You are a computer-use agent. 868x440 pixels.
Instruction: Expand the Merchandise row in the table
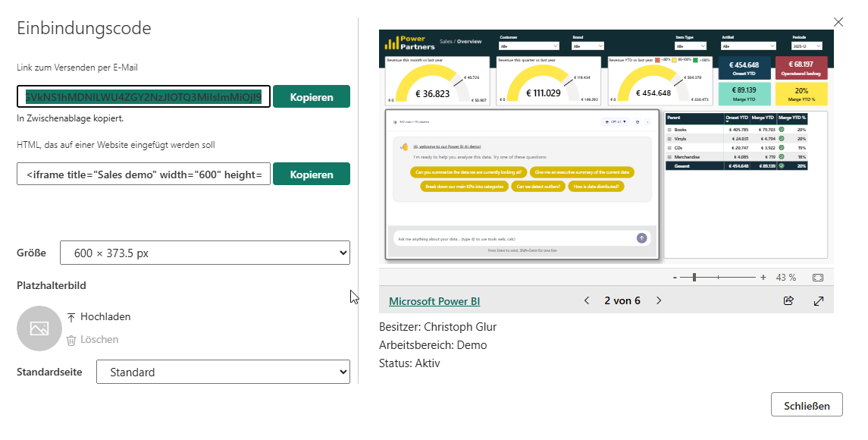(669, 157)
